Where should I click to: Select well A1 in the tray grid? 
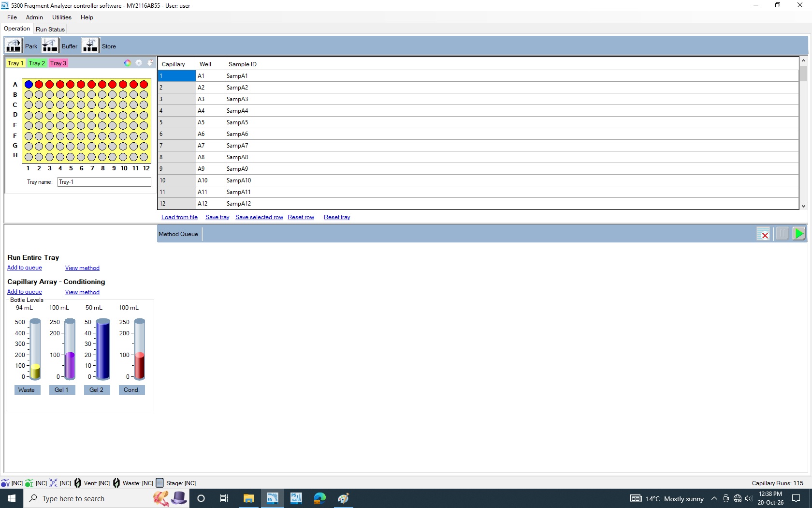[x=29, y=84]
